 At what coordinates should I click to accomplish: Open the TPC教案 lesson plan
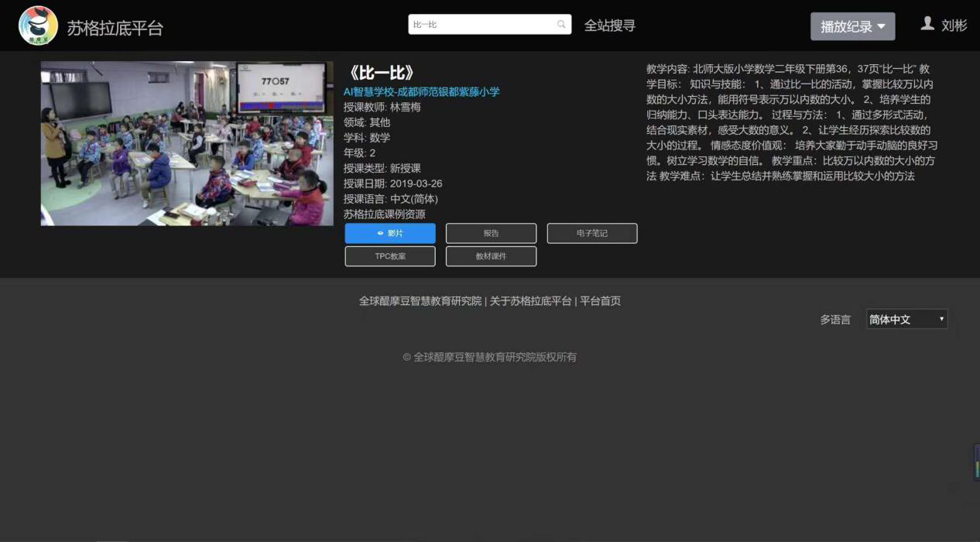click(x=390, y=256)
